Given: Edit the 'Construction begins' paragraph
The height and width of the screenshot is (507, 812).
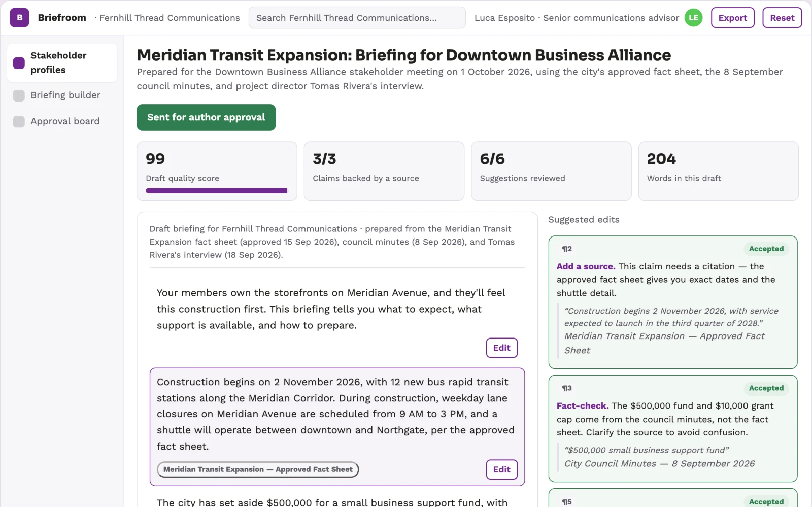Looking at the screenshot, I should point(501,469).
